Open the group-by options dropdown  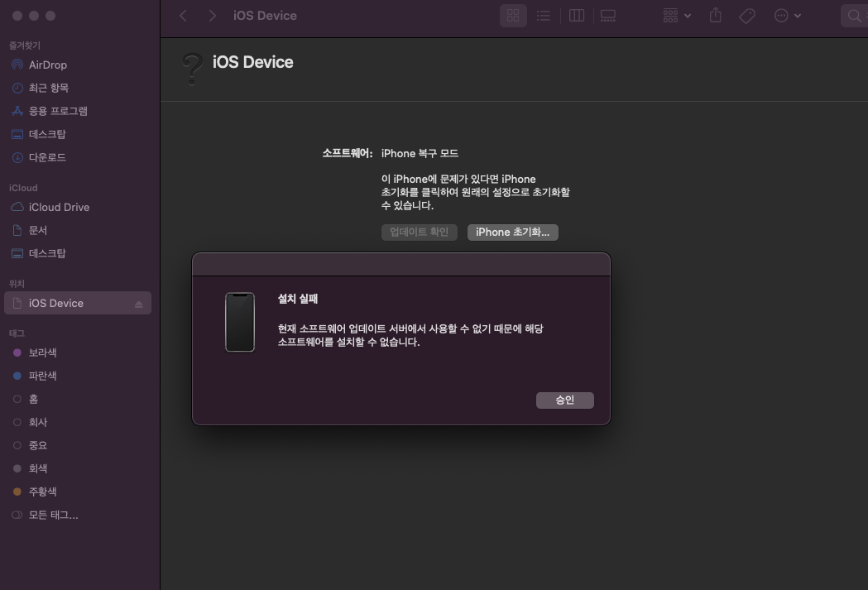677,16
